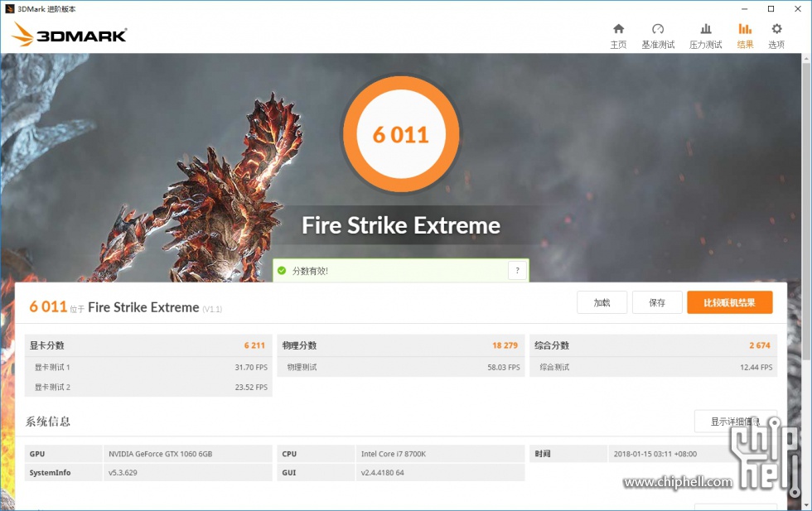This screenshot has width=812, height=511.
Task: Click the 分数有效! message text
Action: pyautogui.click(x=310, y=271)
